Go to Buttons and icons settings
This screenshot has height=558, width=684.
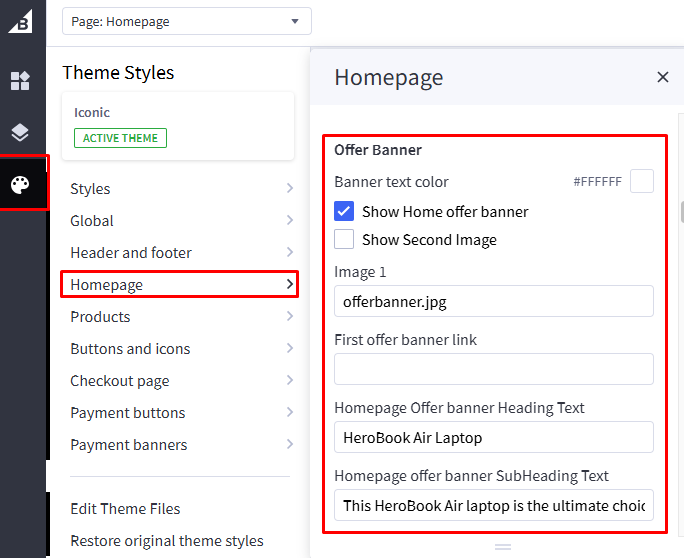click(x=181, y=349)
